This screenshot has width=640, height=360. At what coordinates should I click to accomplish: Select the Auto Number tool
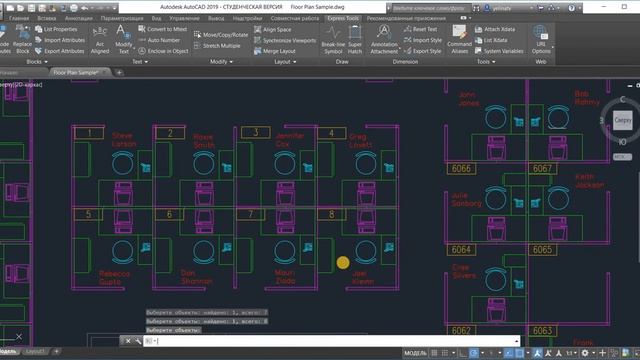point(159,40)
